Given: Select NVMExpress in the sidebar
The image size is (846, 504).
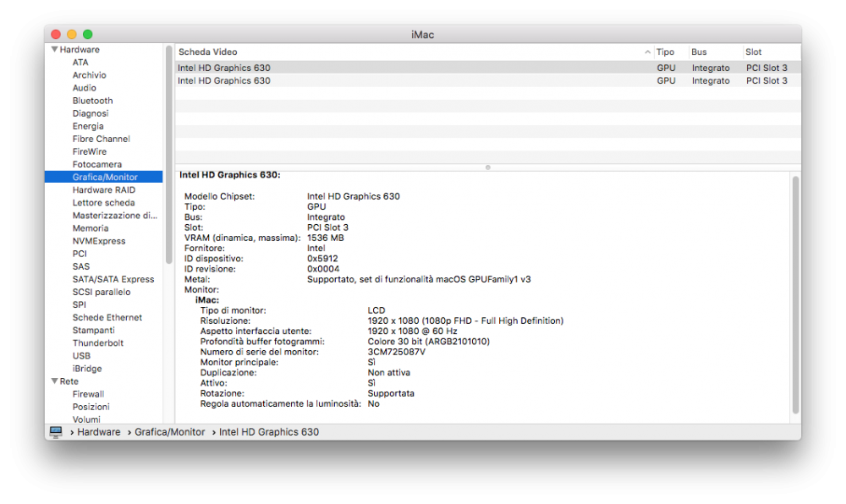Looking at the screenshot, I should tap(99, 241).
